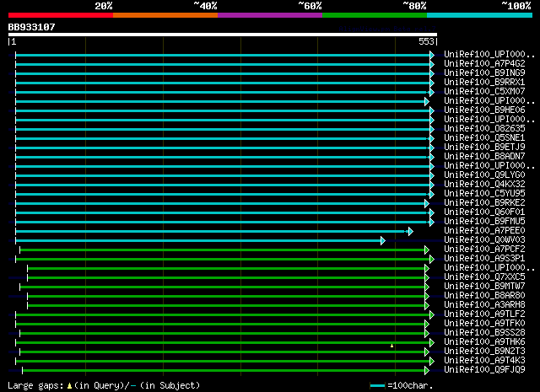This screenshot has height=392, width=540.
Task: Select hit label UniRef100_B9N2T3
Action: click(x=484, y=352)
